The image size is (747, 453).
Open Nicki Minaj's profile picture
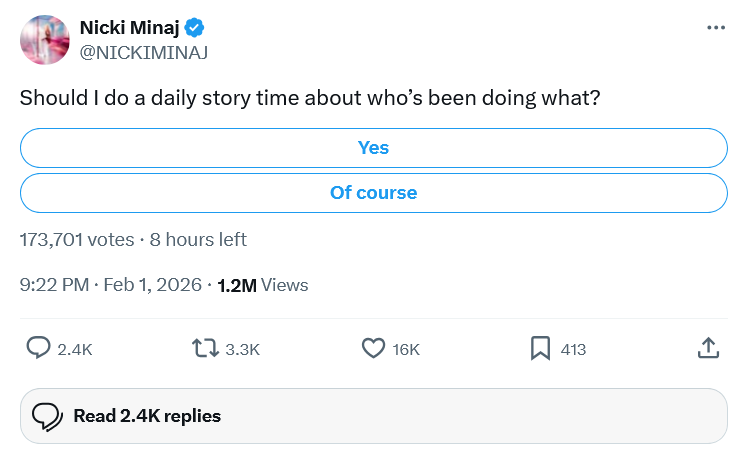(43, 40)
